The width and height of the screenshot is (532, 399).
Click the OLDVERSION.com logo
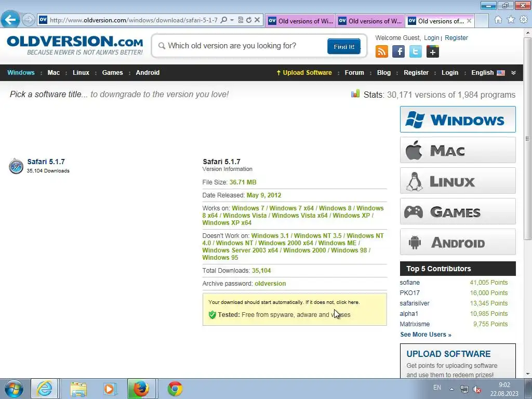click(x=75, y=45)
